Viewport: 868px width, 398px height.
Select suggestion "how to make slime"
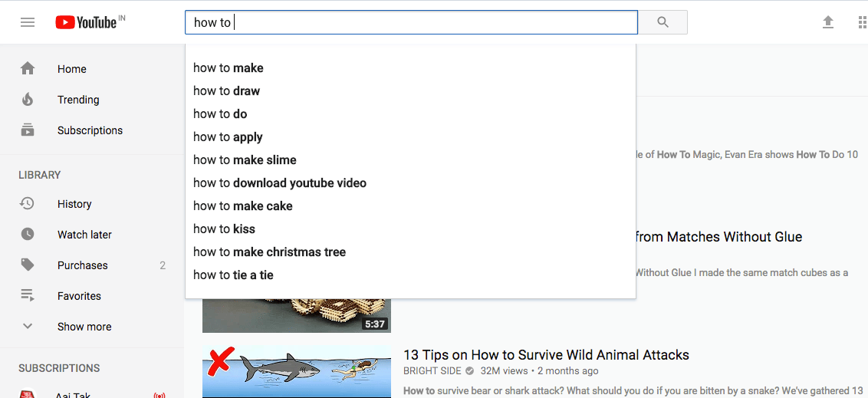[x=245, y=160]
